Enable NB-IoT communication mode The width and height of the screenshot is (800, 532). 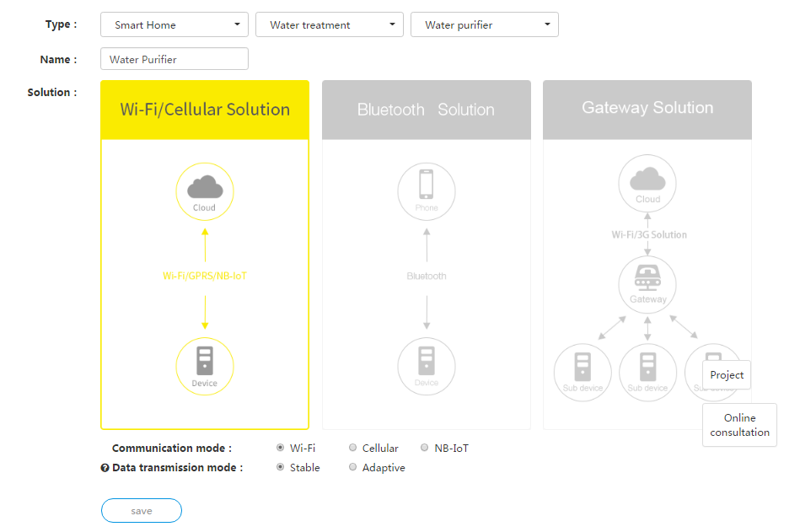tap(425, 448)
